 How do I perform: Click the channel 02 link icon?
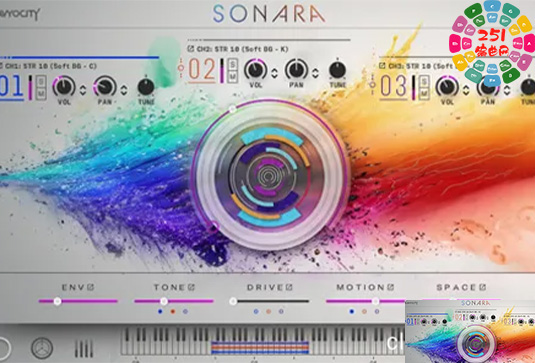181,68
